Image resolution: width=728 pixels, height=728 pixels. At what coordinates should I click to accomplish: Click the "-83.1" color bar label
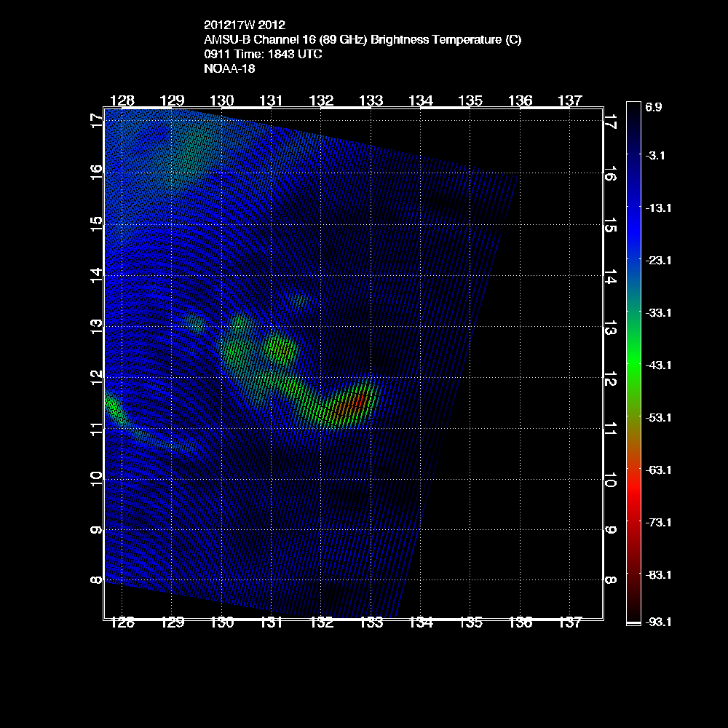(x=658, y=575)
